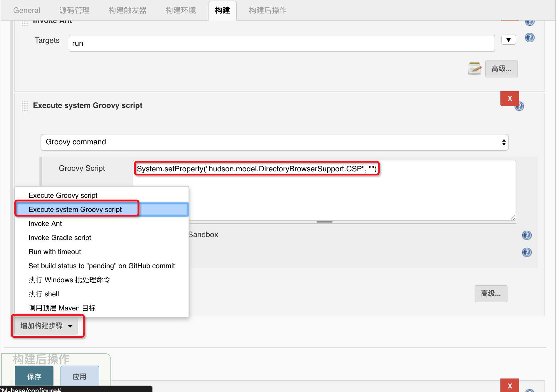The width and height of the screenshot is (558, 392).
Task: Open help for the Ant Targets field
Action: [530, 38]
